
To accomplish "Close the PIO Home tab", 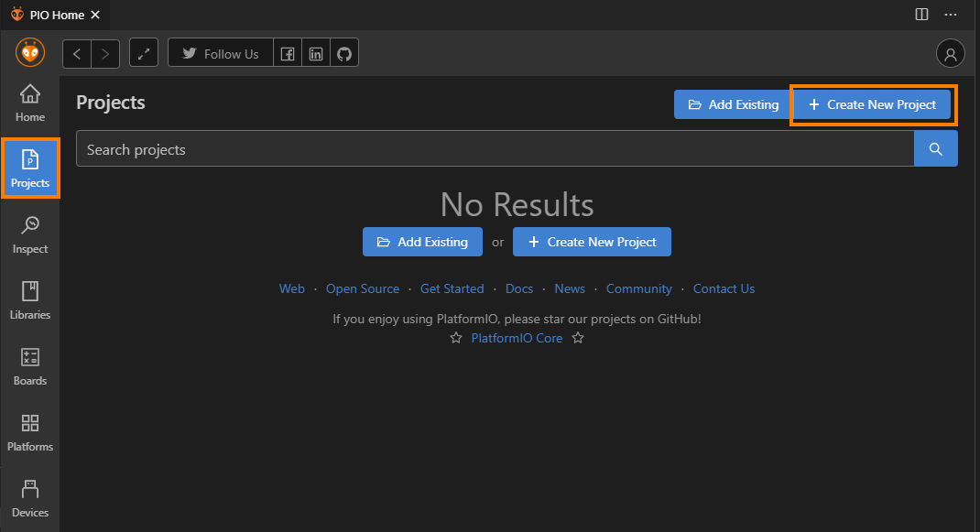I will pos(95,15).
